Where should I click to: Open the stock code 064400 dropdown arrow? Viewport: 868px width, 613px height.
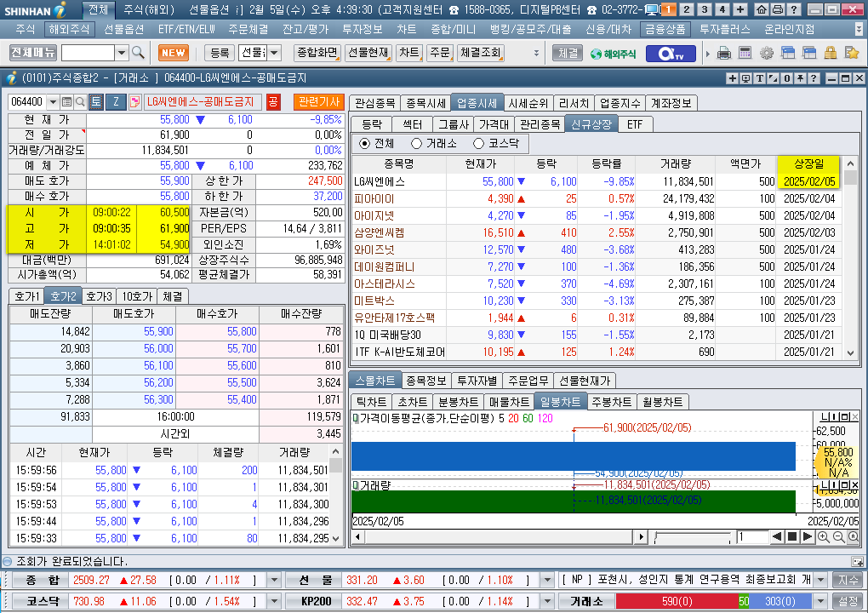tap(53, 102)
